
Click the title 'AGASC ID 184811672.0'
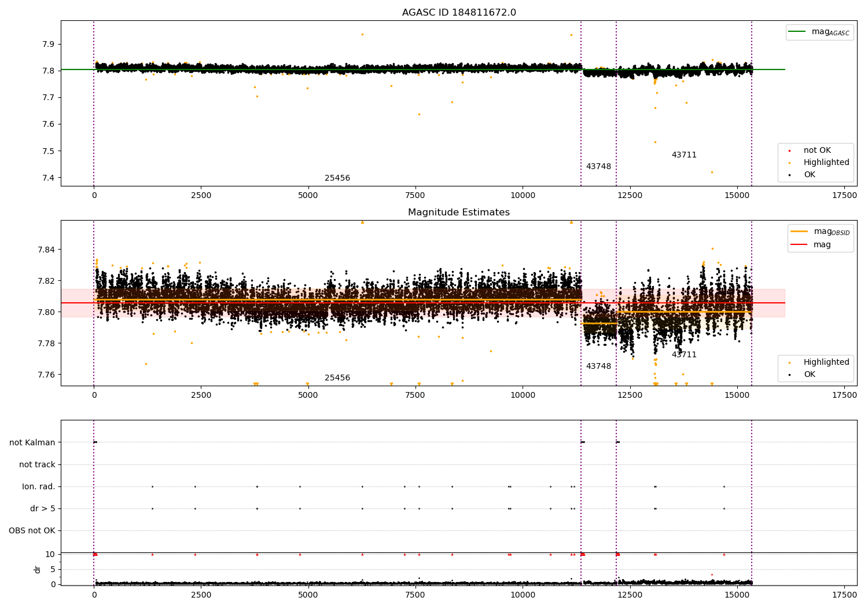(459, 13)
